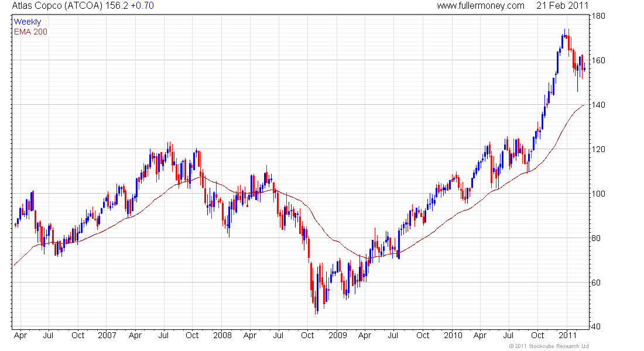The width and height of the screenshot is (644, 351).
Task: Open the www.fullermoney.com link text
Action: (x=481, y=6)
